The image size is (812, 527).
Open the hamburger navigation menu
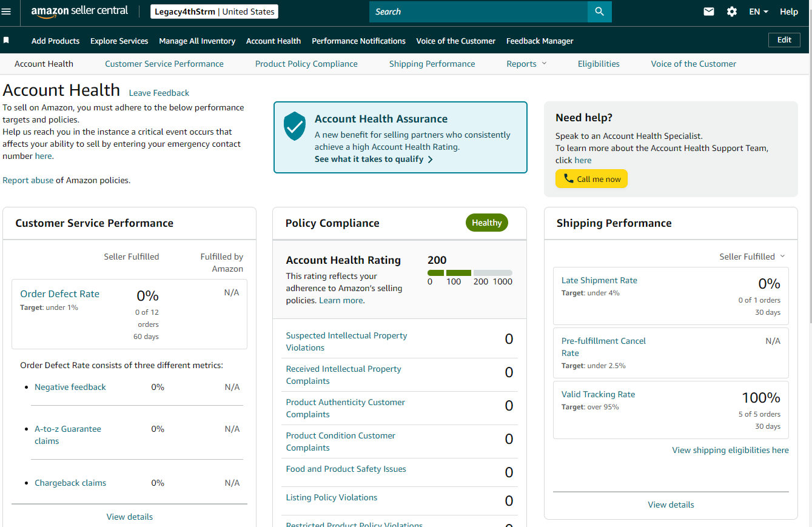6,12
